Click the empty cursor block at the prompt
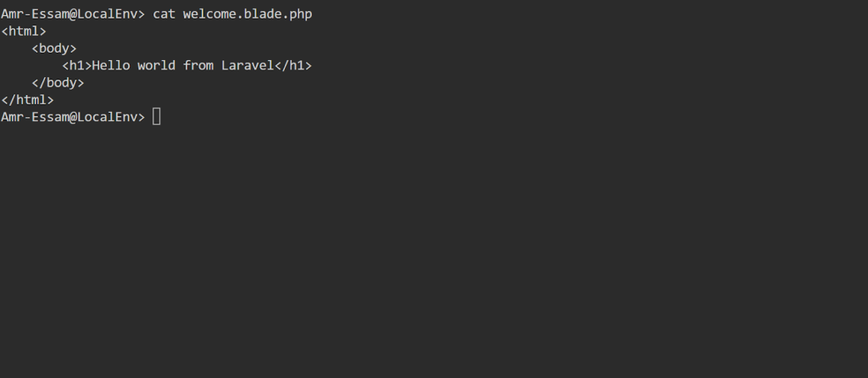Viewport: 868px width, 378px height. point(157,117)
